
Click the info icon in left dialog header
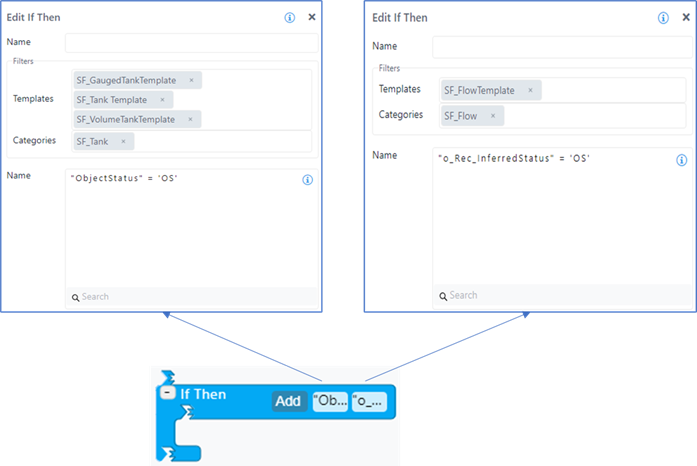pyautogui.click(x=290, y=18)
